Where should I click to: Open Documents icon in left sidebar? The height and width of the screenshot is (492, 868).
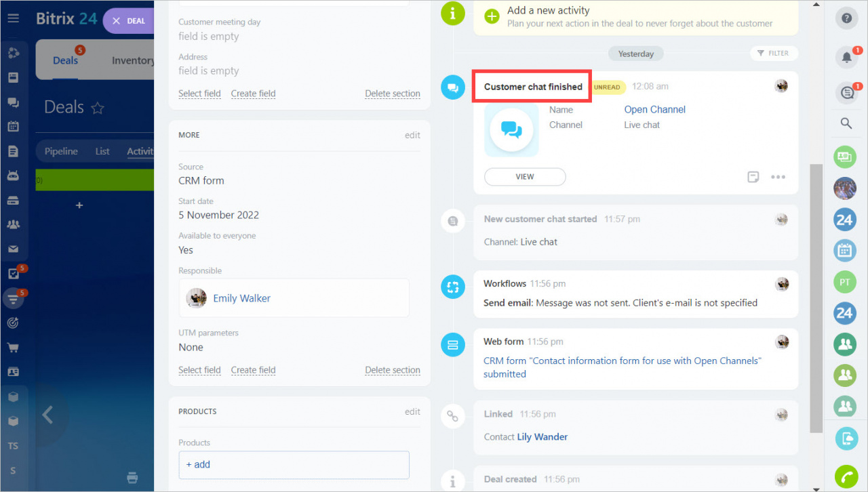[13, 151]
